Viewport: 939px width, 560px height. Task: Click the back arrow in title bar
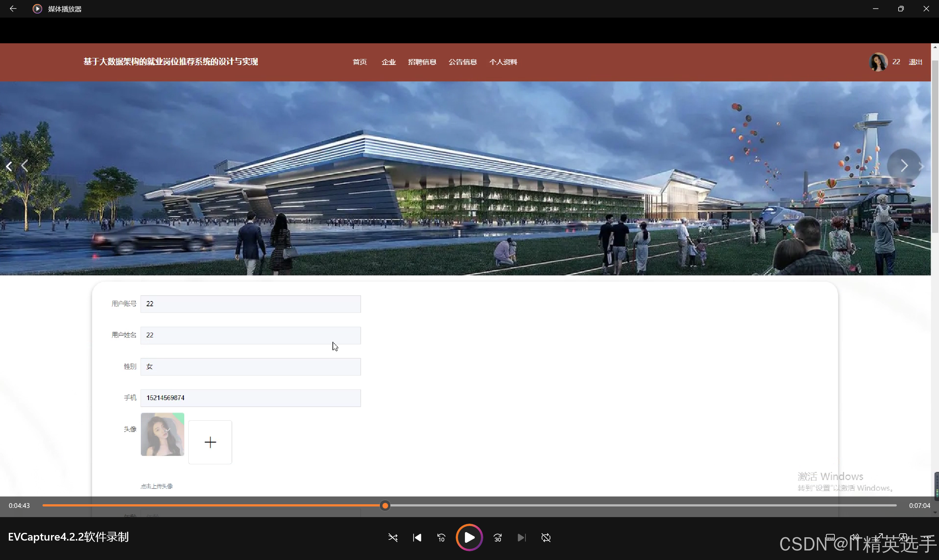click(x=13, y=9)
